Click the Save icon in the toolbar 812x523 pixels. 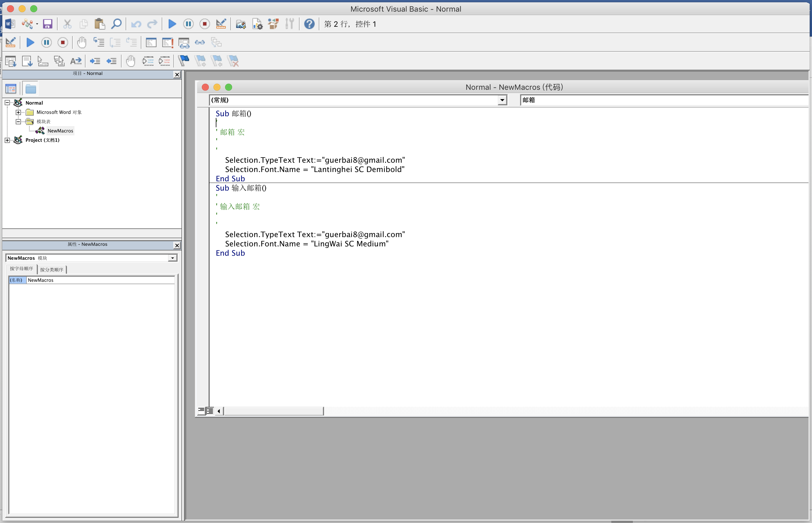[48, 24]
